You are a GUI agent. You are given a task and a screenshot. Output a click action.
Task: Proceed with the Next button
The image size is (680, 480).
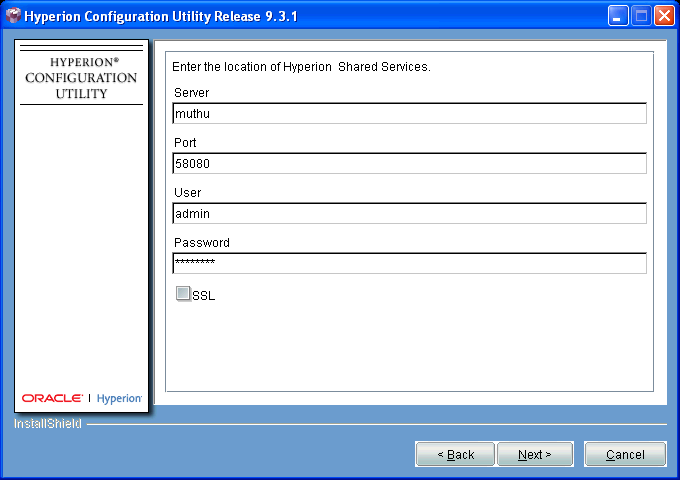click(535, 454)
